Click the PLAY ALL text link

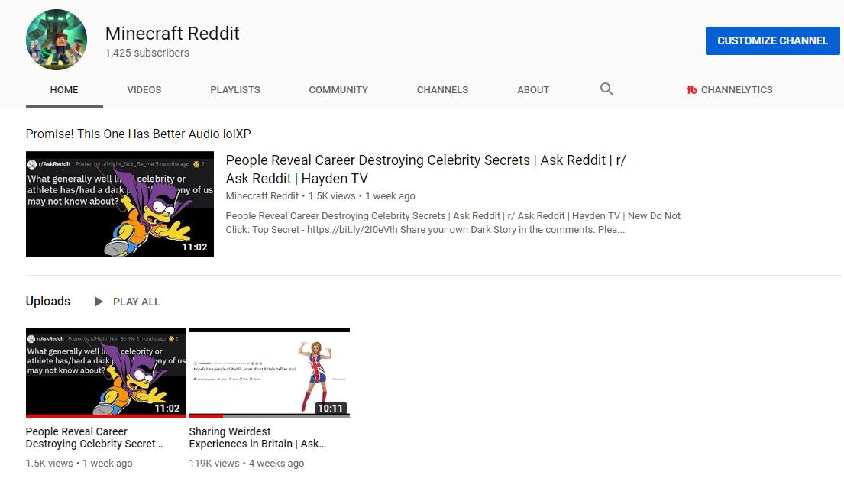(136, 302)
